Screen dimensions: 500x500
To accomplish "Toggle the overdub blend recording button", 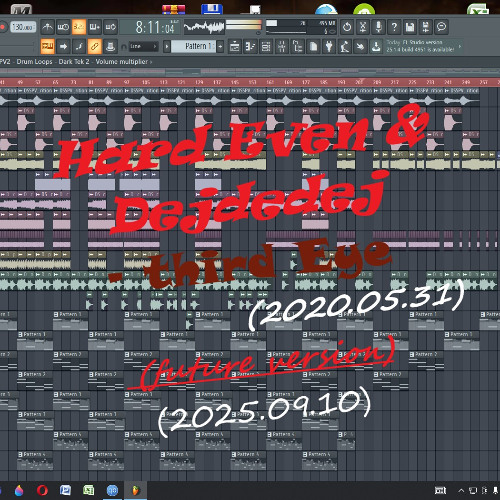I will click(95, 27).
